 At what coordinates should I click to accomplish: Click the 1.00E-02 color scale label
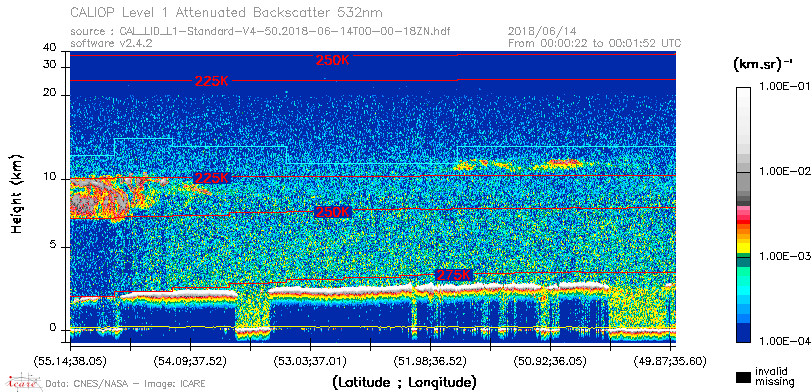[x=782, y=172]
